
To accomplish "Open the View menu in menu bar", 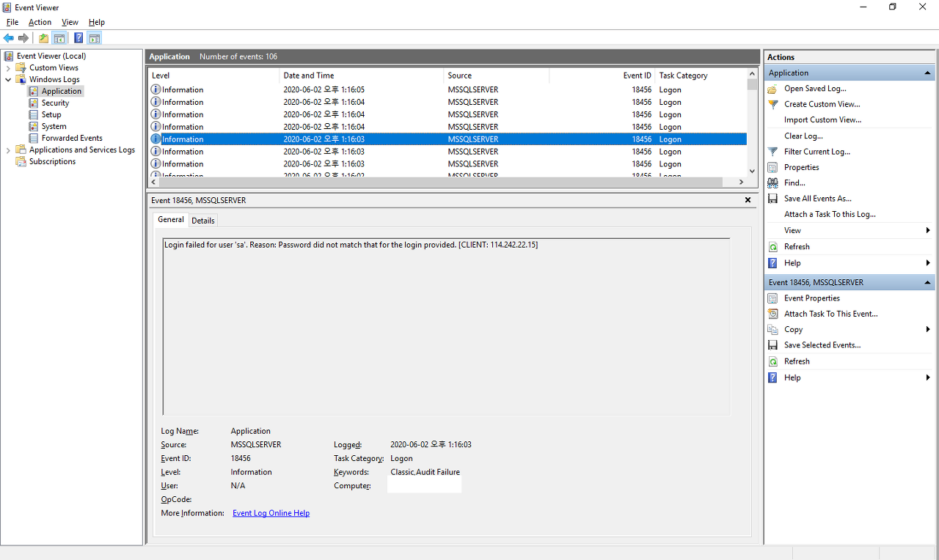I will pyautogui.click(x=70, y=23).
